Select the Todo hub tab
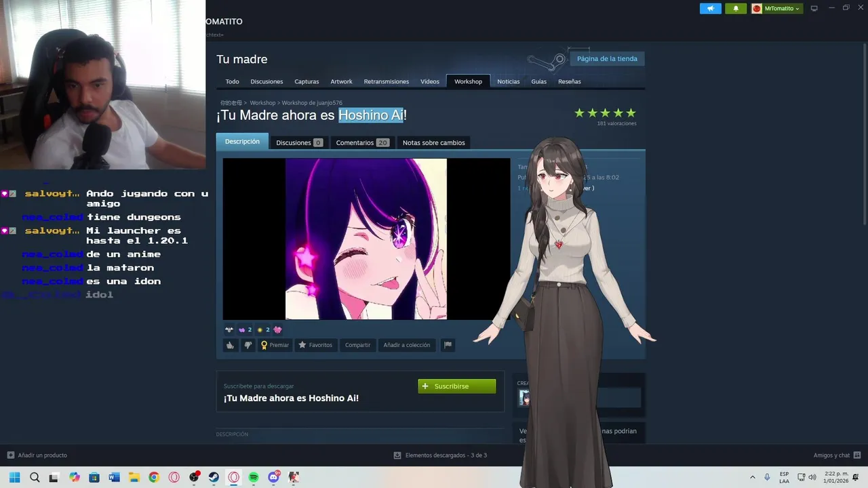 [x=232, y=81]
